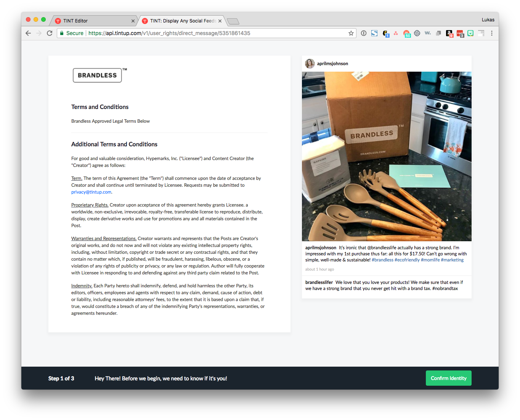Click the 'Warranties and Representations.' label
This screenshot has height=420, width=520.
coord(104,239)
